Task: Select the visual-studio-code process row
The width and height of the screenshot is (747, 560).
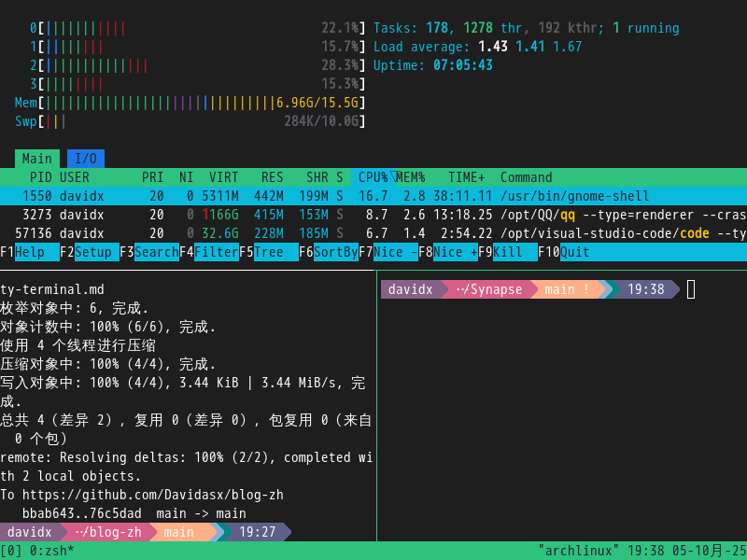Action: coord(373,233)
